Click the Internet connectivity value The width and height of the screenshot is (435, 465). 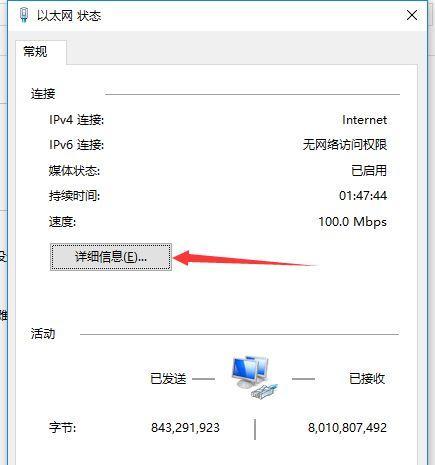364,120
